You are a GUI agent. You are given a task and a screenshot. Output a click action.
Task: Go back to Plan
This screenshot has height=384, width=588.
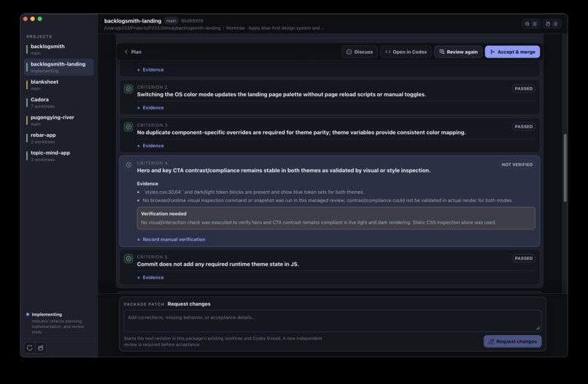(x=133, y=52)
